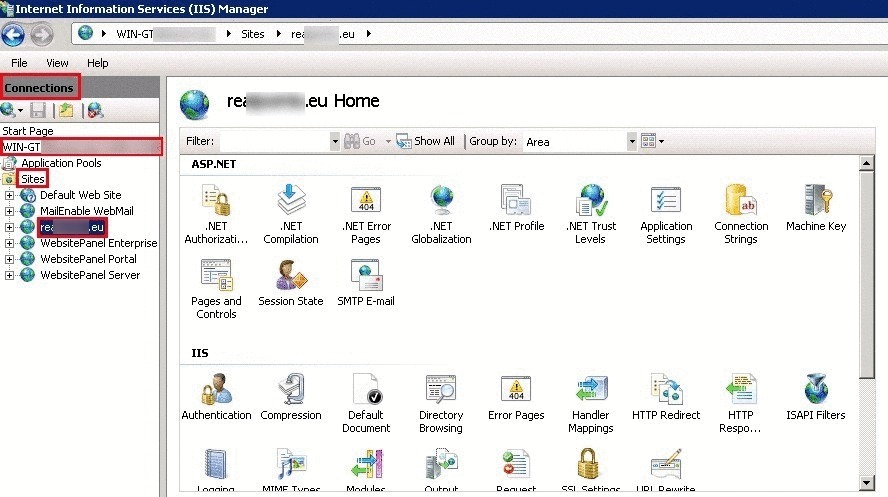Open the Session State feature
Viewport: 888px width, 497px height.
(290, 283)
